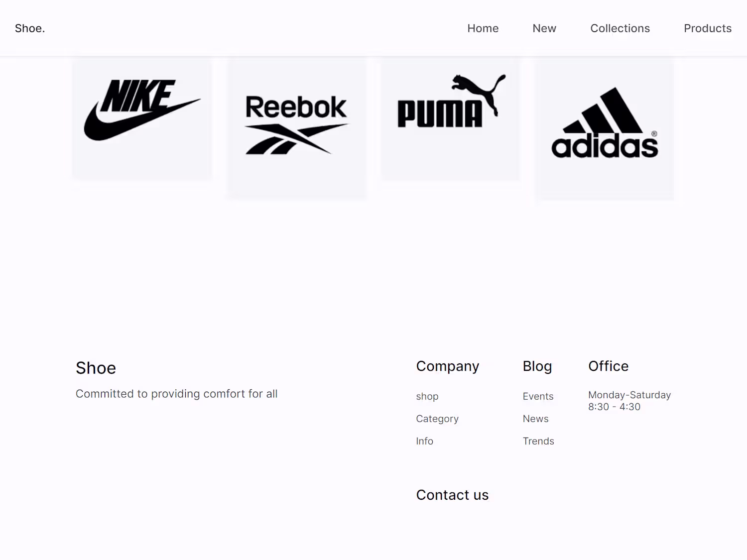Go to the Home nav item
This screenshot has height=560, width=747.
pyautogui.click(x=483, y=28)
